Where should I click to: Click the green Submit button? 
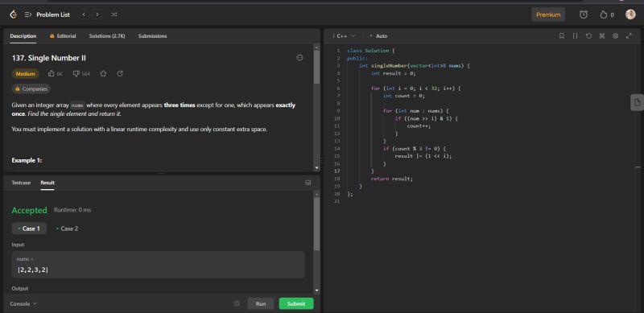(x=296, y=304)
